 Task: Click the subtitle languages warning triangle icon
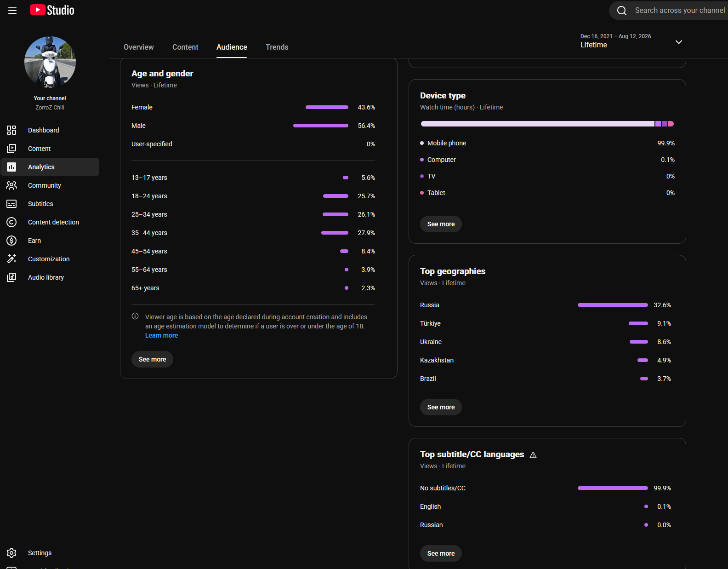point(533,455)
